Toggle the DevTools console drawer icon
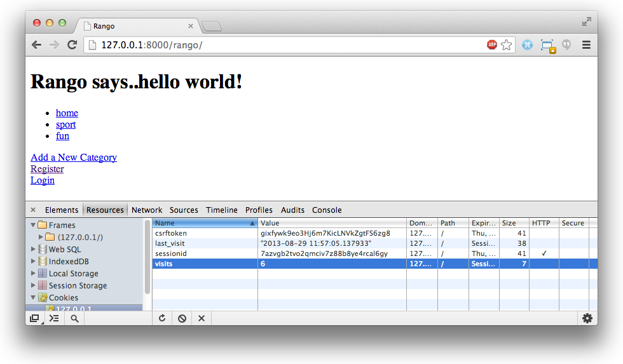The height and width of the screenshot is (364, 623). click(x=54, y=318)
